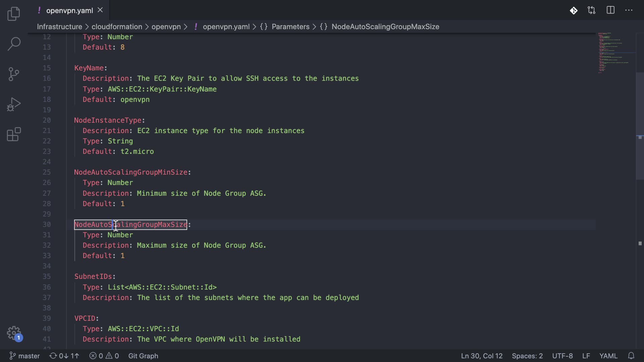
Task: Change YAML language mode in status bar
Action: tap(608, 356)
